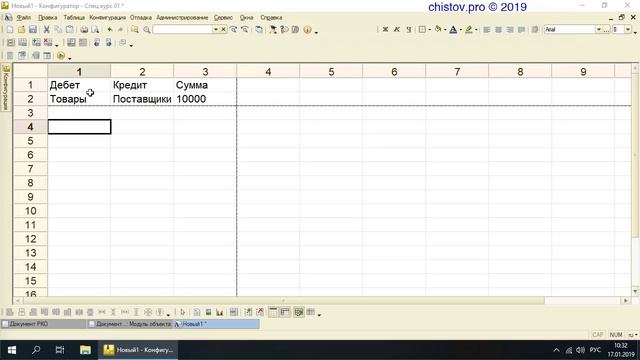The image size is (640, 360).
Task: Select cell containing 10000
Action: [x=204, y=99]
